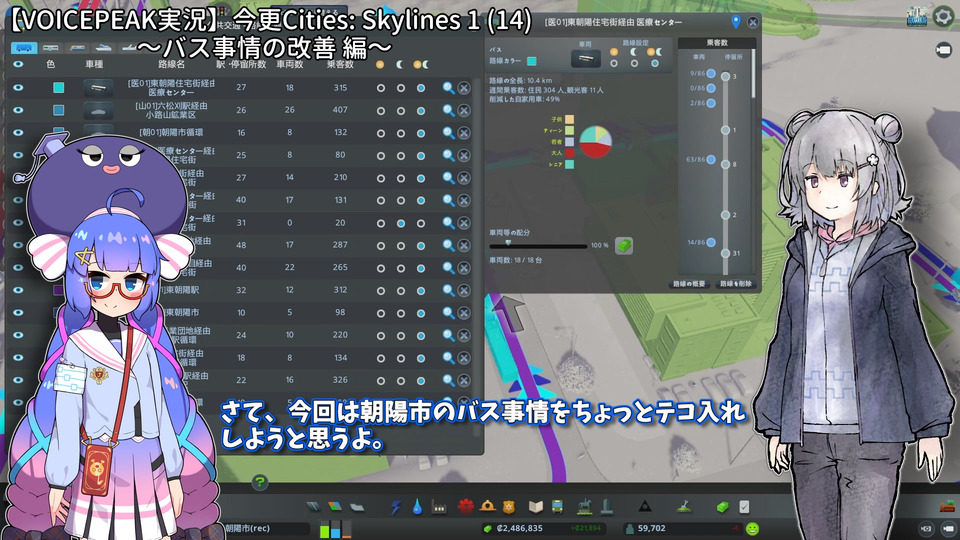Hide the [医01]東朝陽住宅街経由 line
960x540 pixels.
click(18, 88)
